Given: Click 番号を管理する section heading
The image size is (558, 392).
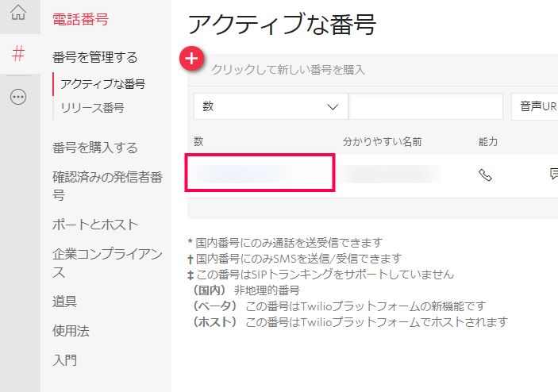Looking at the screenshot, I should 95,57.
